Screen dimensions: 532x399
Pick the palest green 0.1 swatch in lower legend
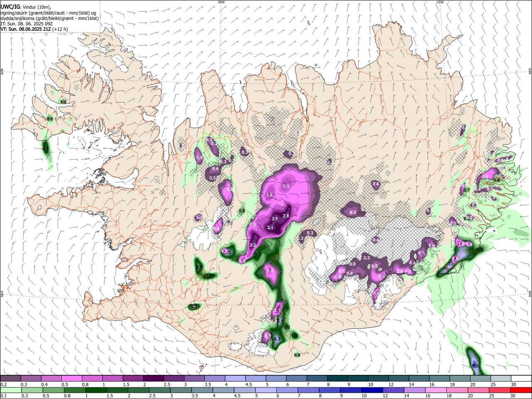[10, 390]
